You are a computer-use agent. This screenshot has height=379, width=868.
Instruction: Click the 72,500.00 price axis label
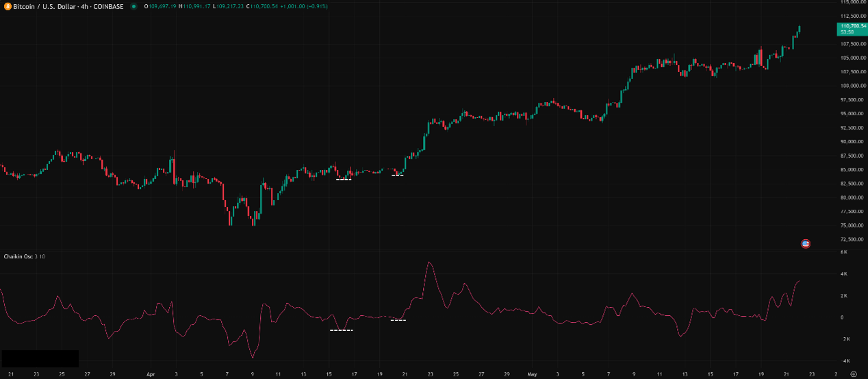point(852,239)
